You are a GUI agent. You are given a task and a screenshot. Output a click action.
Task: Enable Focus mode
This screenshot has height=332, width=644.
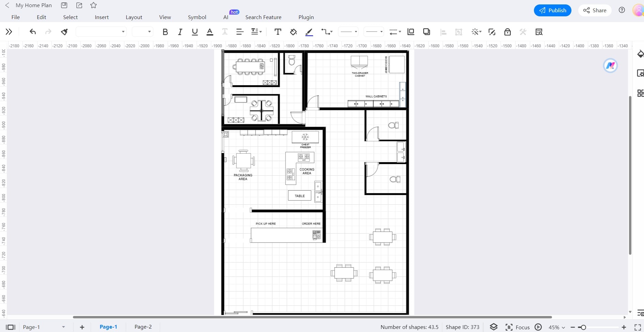(517, 327)
